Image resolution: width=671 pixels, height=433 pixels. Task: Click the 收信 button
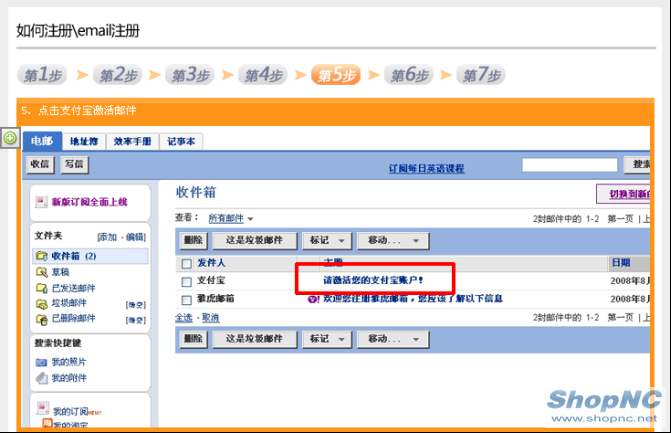[40, 165]
